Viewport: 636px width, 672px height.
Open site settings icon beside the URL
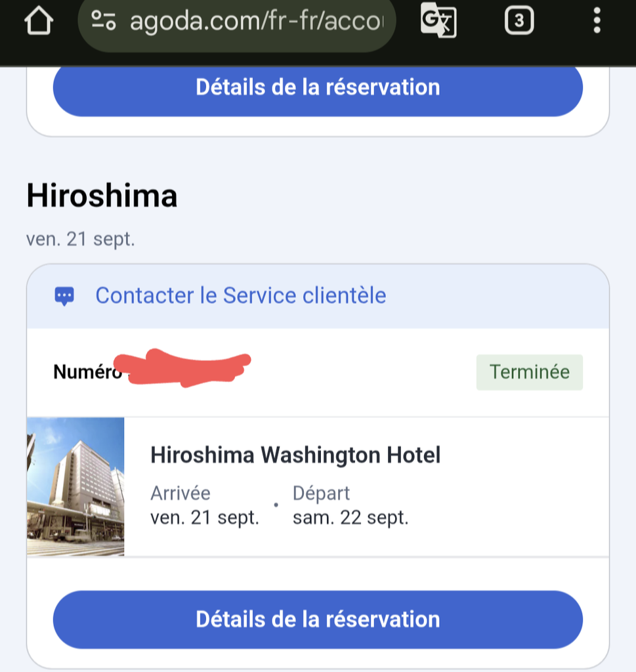coord(104,20)
